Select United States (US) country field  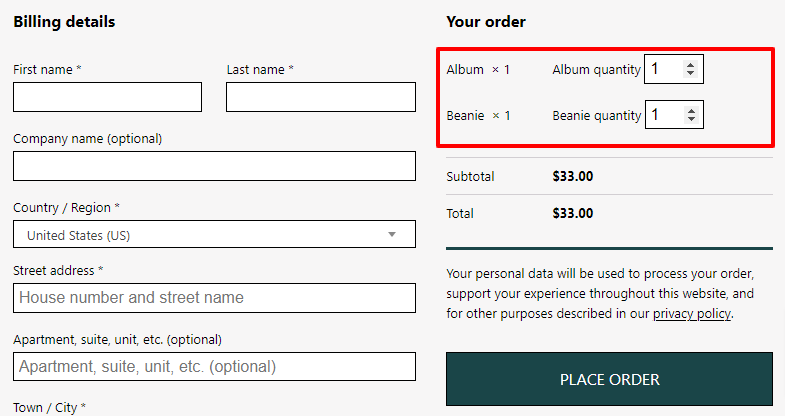[x=214, y=234]
